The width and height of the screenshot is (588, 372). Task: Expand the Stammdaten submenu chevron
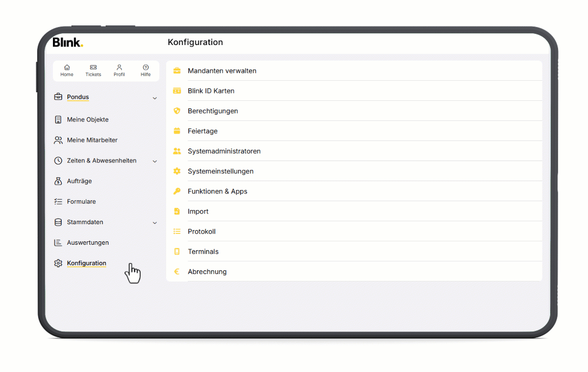point(155,223)
